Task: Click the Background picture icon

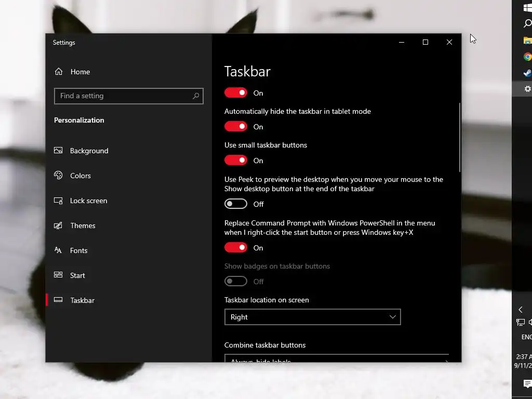Action: (58, 150)
